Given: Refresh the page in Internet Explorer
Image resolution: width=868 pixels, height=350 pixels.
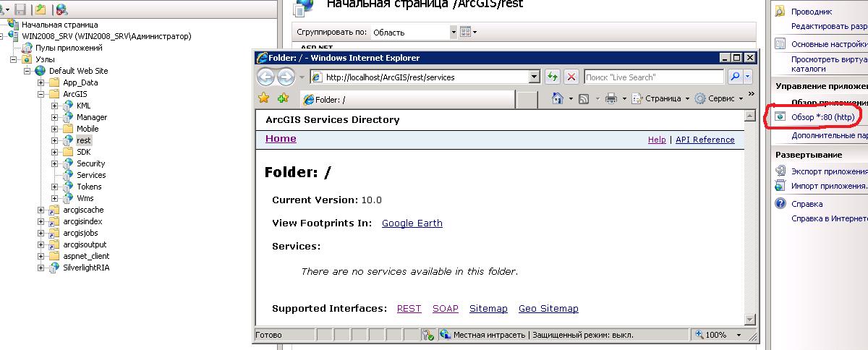Looking at the screenshot, I should pos(553,77).
